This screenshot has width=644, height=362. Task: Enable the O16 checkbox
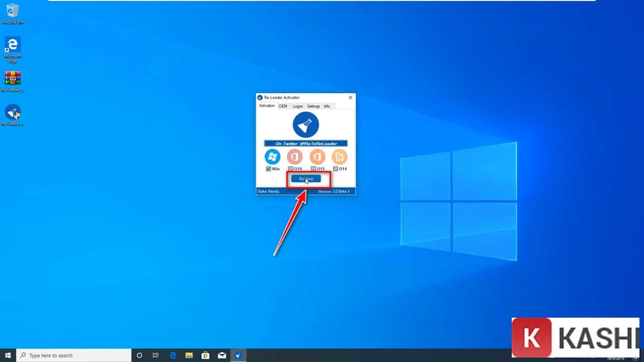[291, 169]
